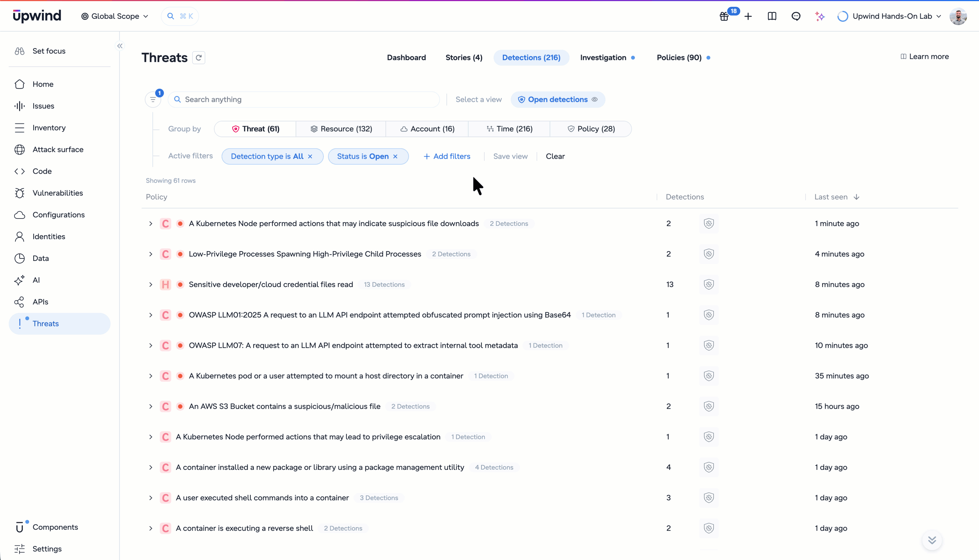Open the filter panel icon with badge 1

(x=153, y=100)
